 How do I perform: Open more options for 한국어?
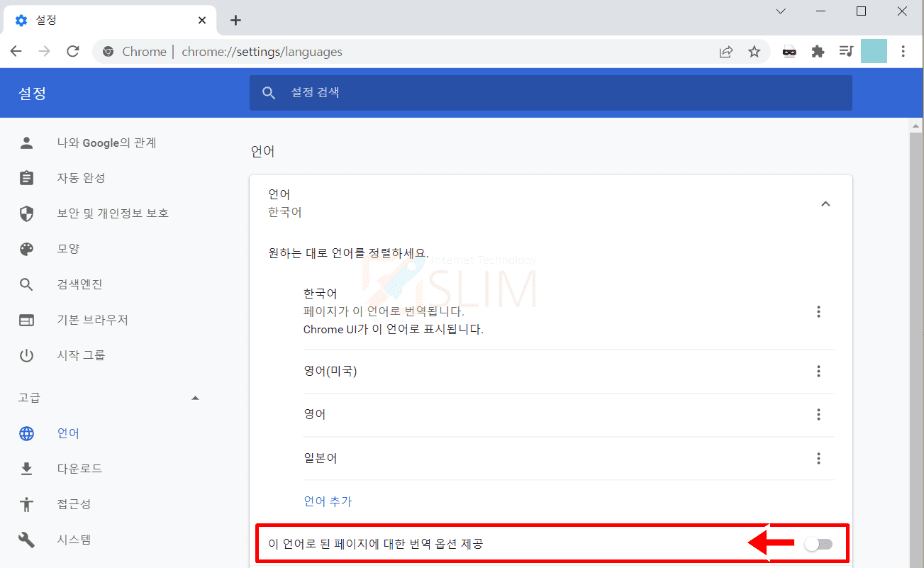pos(818,311)
